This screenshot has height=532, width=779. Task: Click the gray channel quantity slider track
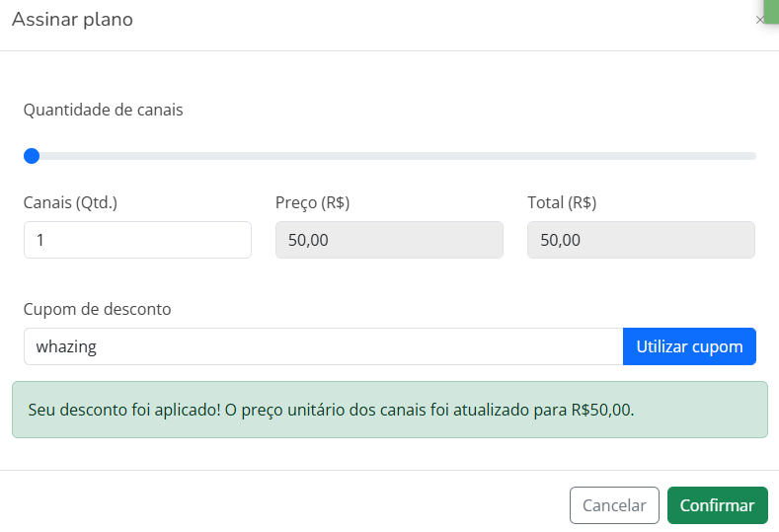(x=395, y=156)
